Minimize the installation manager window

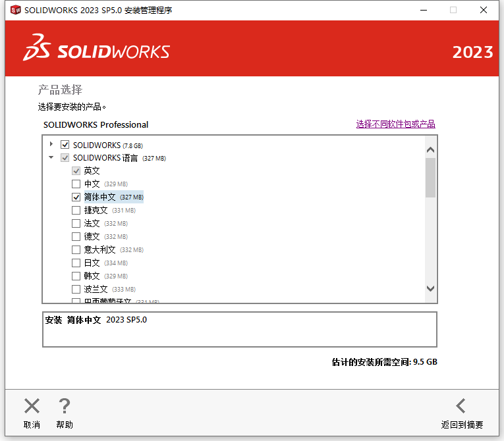point(424,11)
